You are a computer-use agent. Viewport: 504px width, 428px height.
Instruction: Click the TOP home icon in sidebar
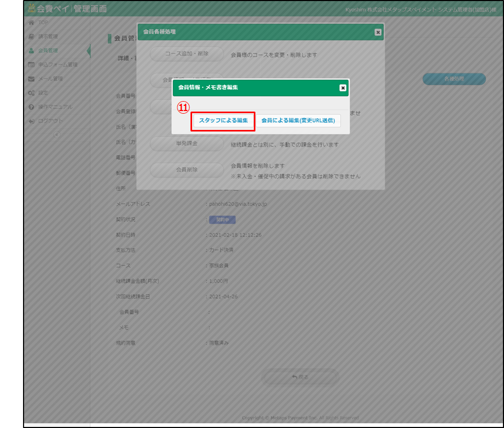click(x=31, y=23)
